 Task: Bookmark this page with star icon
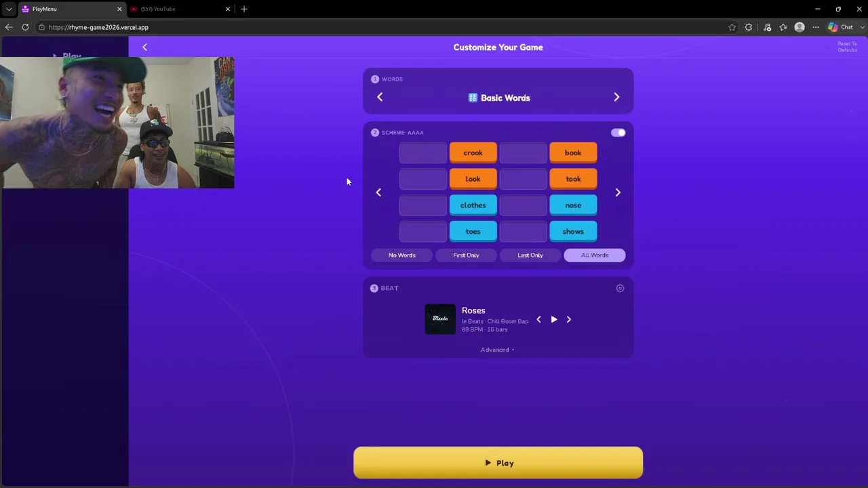(x=732, y=27)
